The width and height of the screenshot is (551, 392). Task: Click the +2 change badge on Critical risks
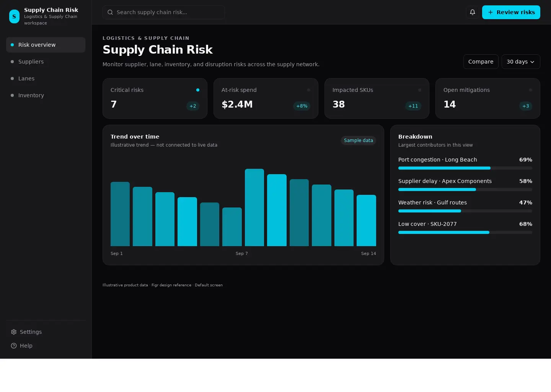[193, 106]
